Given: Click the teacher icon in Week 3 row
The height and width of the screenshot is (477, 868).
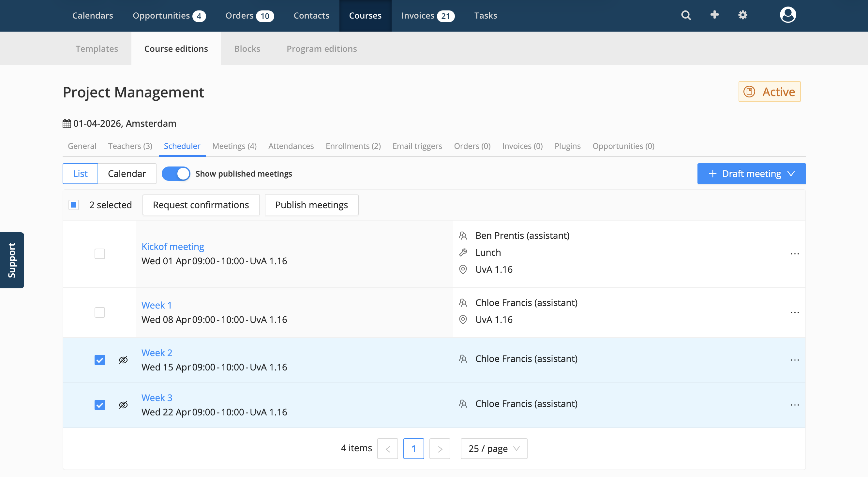Looking at the screenshot, I should (463, 404).
